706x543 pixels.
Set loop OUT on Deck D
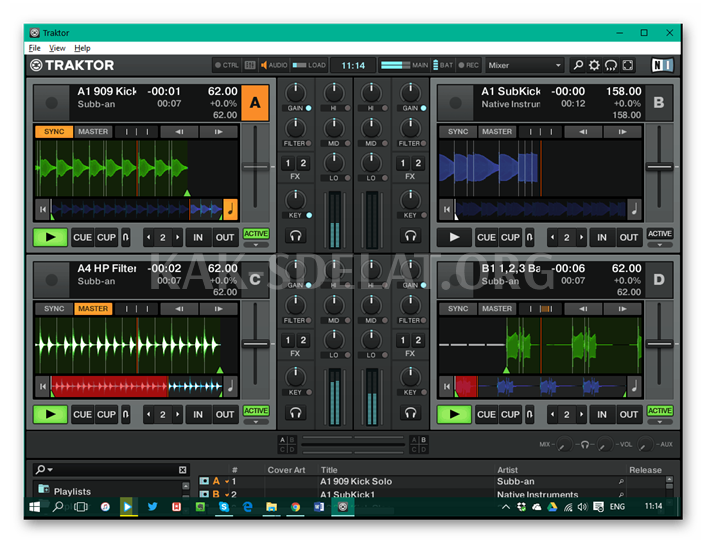pos(629,414)
